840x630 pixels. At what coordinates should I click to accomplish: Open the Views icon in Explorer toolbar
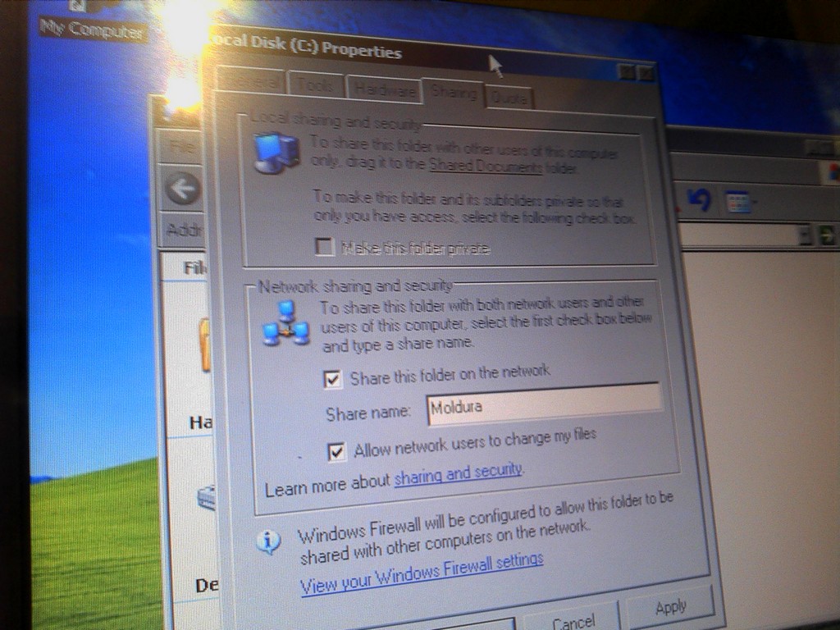pos(739,202)
